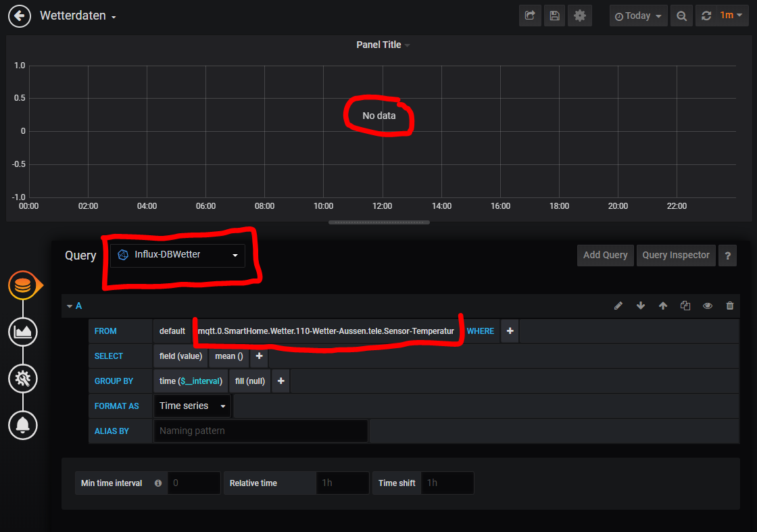Open dashboard settings gear icon
This screenshot has width=757, height=532.
point(579,16)
